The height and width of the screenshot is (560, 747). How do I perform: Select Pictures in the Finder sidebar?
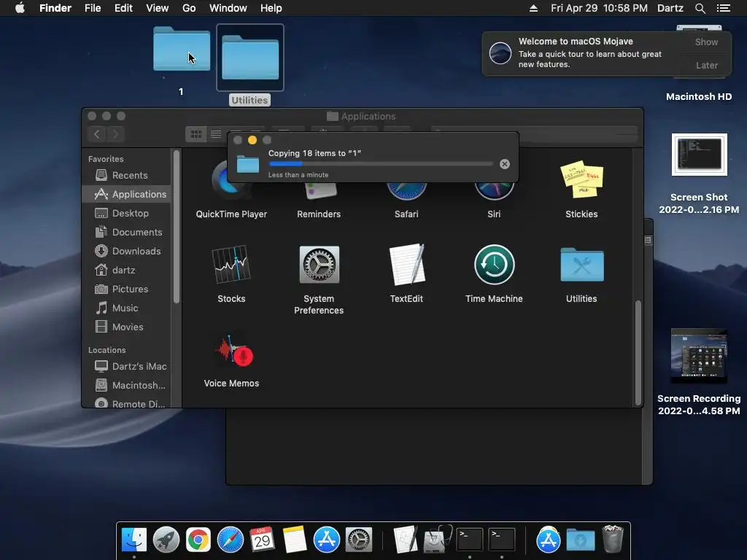[x=127, y=289]
